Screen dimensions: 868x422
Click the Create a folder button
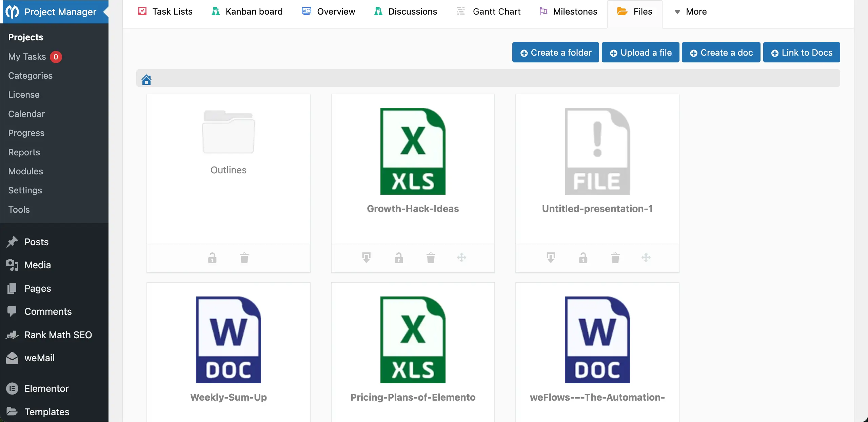click(555, 53)
